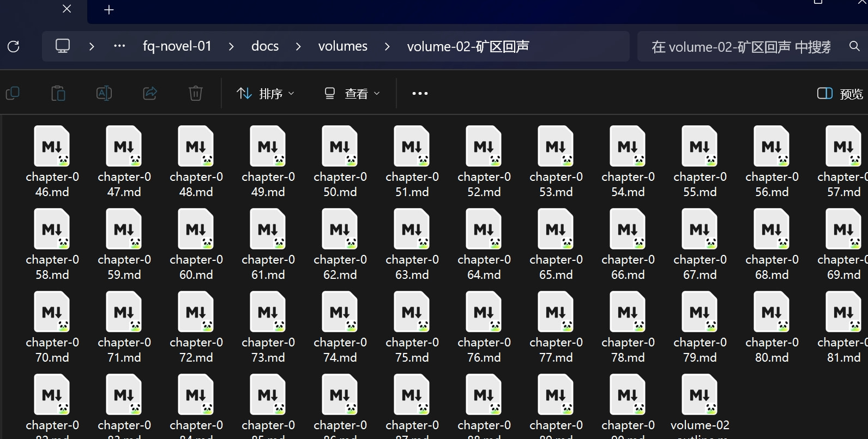The image size is (868, 439).
Task: Select chapter-063.md file icon
Action: 412,229
